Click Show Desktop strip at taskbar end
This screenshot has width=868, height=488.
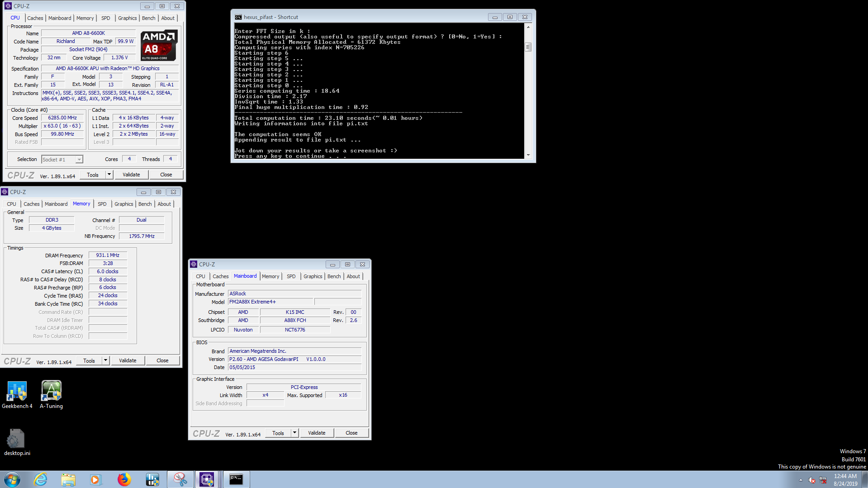(x=865, y=479)
